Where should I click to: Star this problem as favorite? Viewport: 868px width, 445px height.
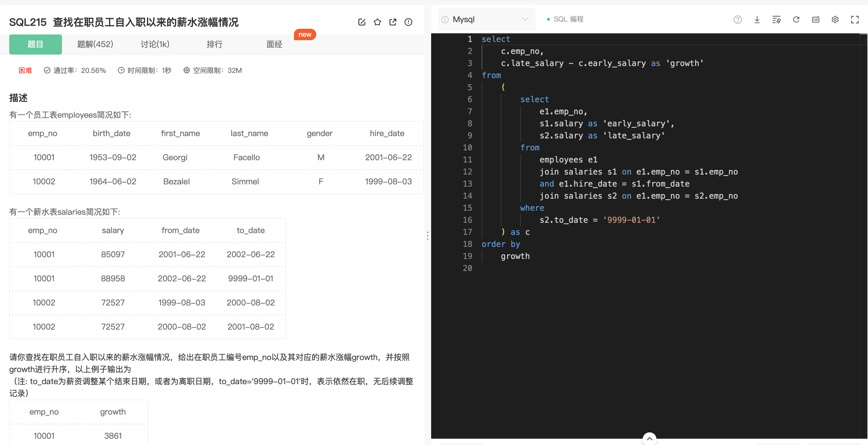click(x=377, y=22)
